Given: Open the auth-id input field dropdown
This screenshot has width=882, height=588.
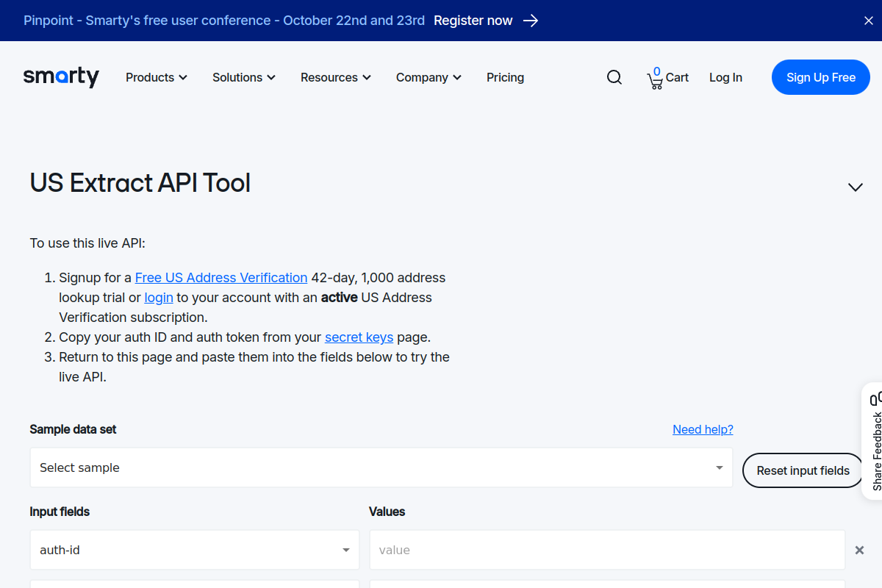Looking at the screenshot, I should [x=195, y=550].
